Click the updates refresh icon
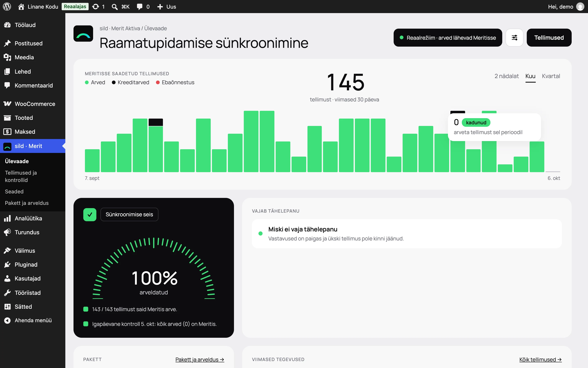Screen dimensions: 588x368 [96, 7]
